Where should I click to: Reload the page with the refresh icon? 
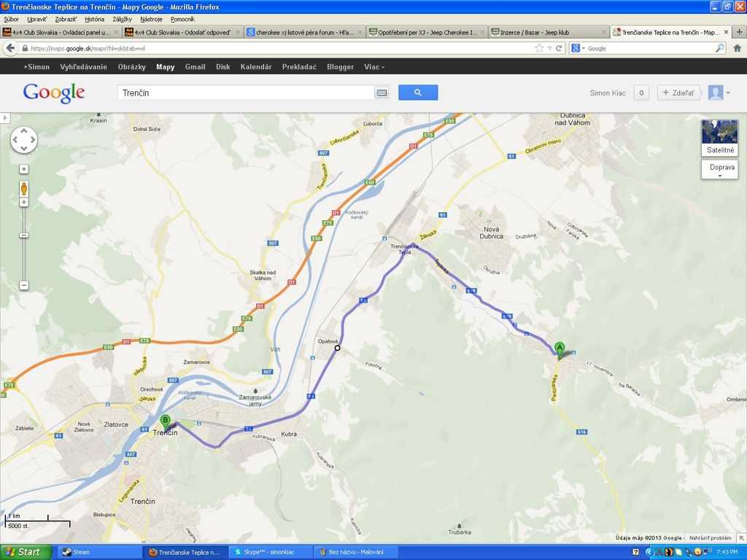559,48
